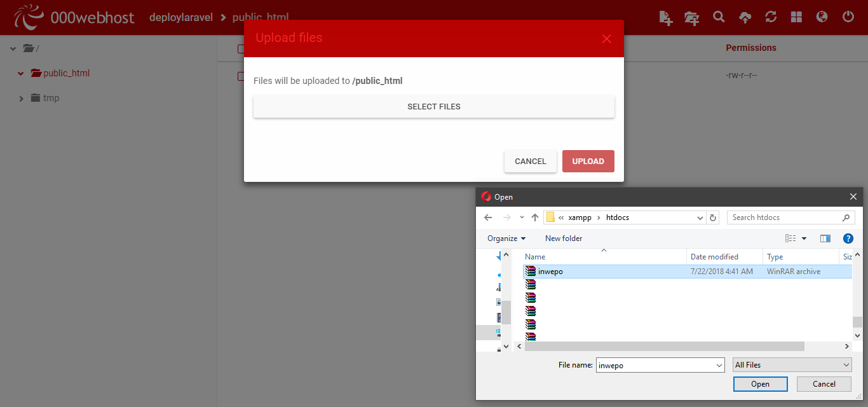The height and width of the screenshot is (407, 868).
Task: Go up one folder level in Open dialog
Action: click(x=535, y=217)
